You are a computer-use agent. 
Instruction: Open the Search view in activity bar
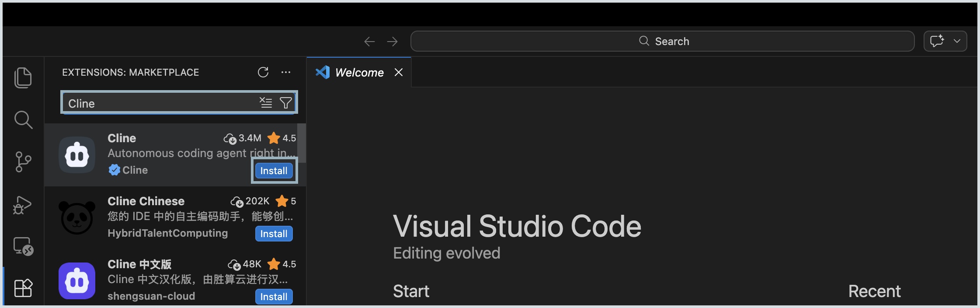[x=23, y=119]
